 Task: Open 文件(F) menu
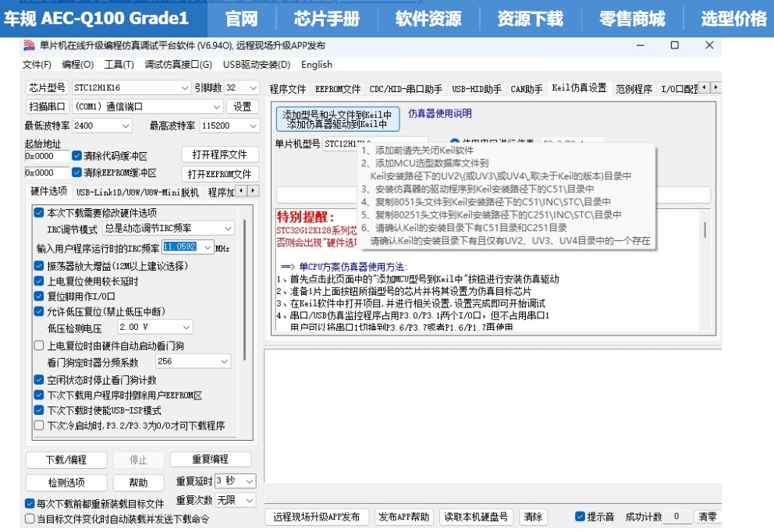37,65
